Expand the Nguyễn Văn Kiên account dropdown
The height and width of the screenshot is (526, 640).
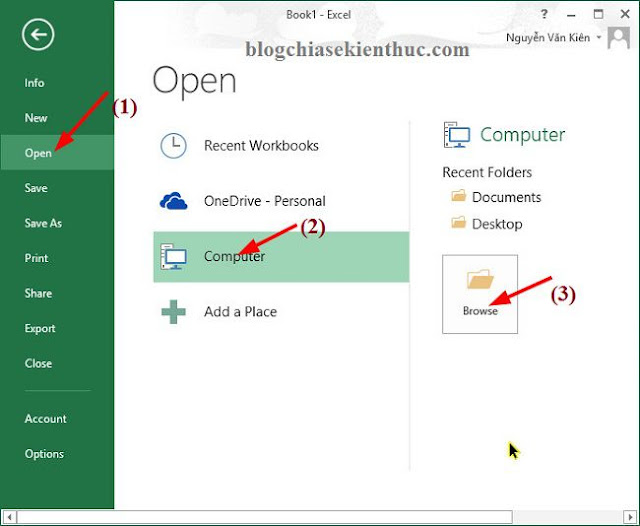(x=599, y=38)
